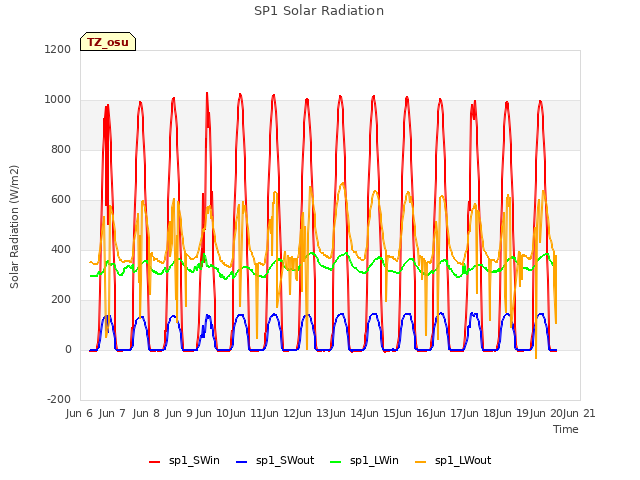
Task: Click the orange sp1_LWout legend color marker
Action: click(x=420, y=462)
